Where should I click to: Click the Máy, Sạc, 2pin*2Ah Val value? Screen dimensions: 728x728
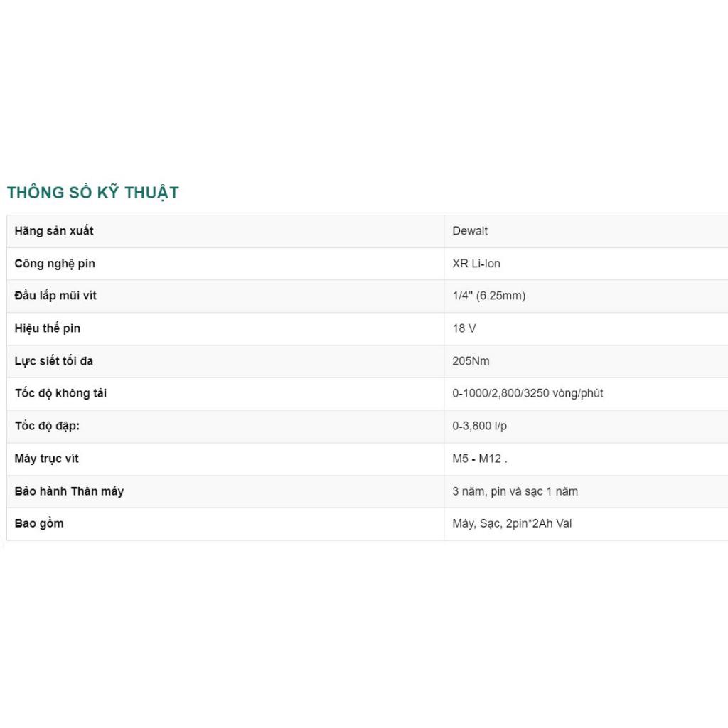(x=512, y=523)
